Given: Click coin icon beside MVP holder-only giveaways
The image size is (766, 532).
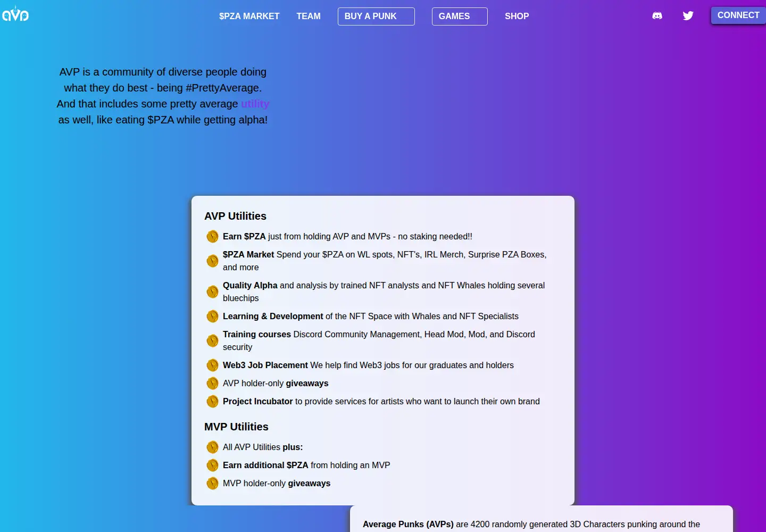Looking at the screenshot, I should (212, 483).
